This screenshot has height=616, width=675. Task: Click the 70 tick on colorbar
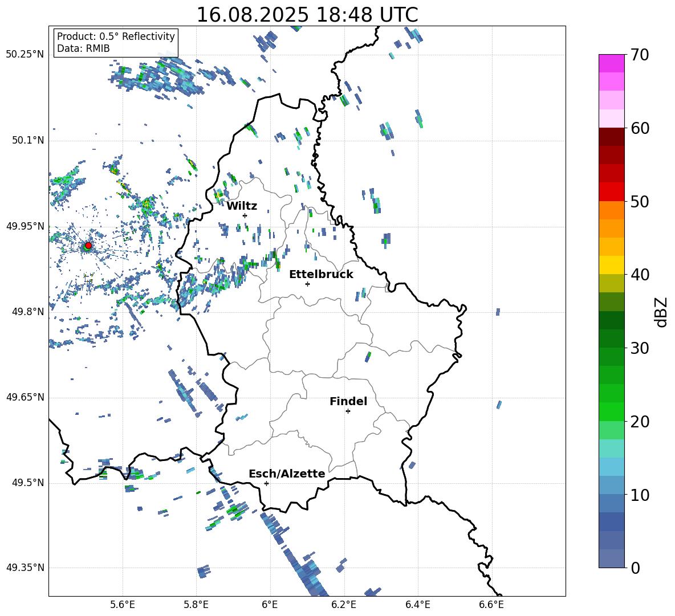[640, 55]
